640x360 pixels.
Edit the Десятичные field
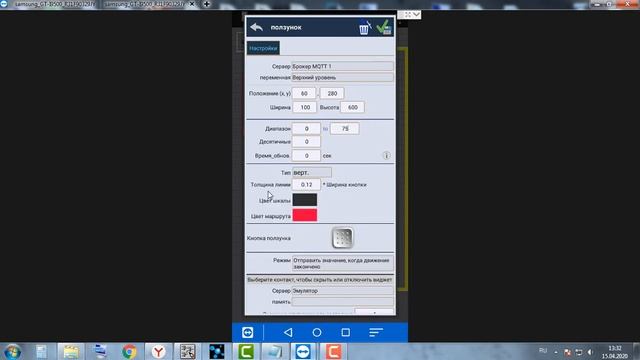(x=306, y=142)
